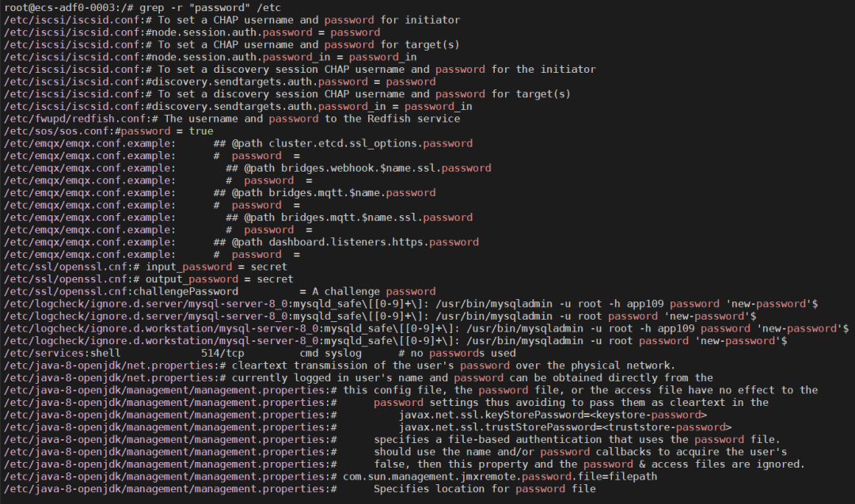The image size is (855, 504).
Task: Click 'javax.net.ssl.trustStorePassword=<truststore-password>' text
Action: point(565,427)
